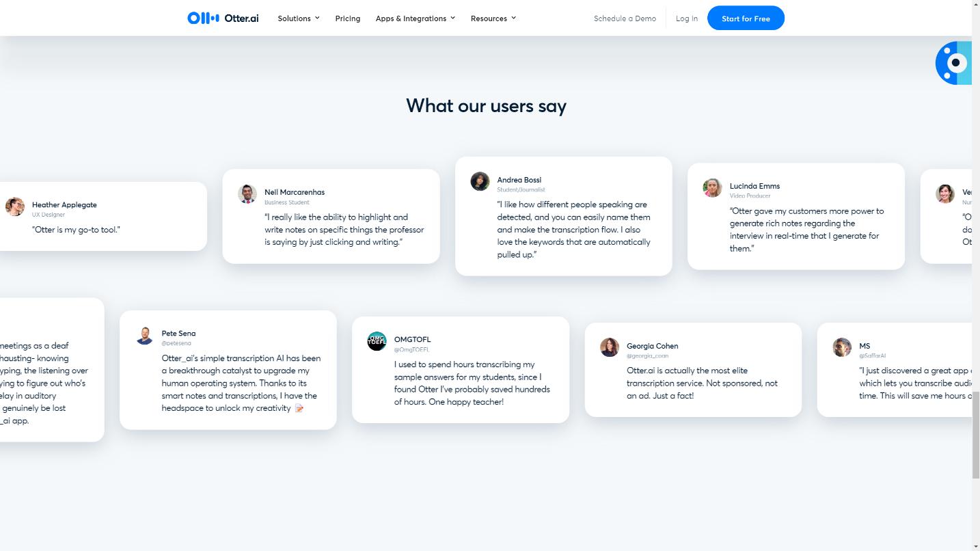Expand the Apps & Integrations dropdown
980x551 pixels.
click(x=416, y=18)
